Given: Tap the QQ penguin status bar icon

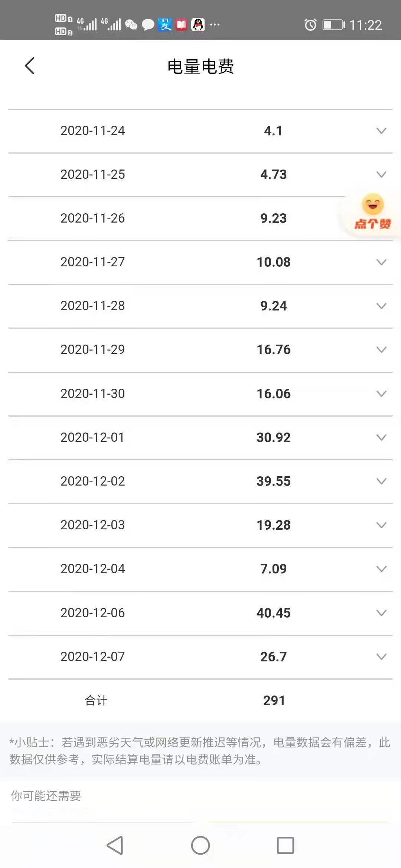Looking at the screenshot, I should 198,25.
